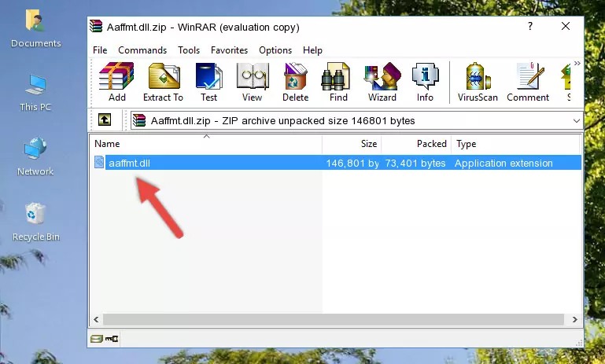This screenshot has height=364, width=605.
Task: Open the View file tool
Action: 253,82
